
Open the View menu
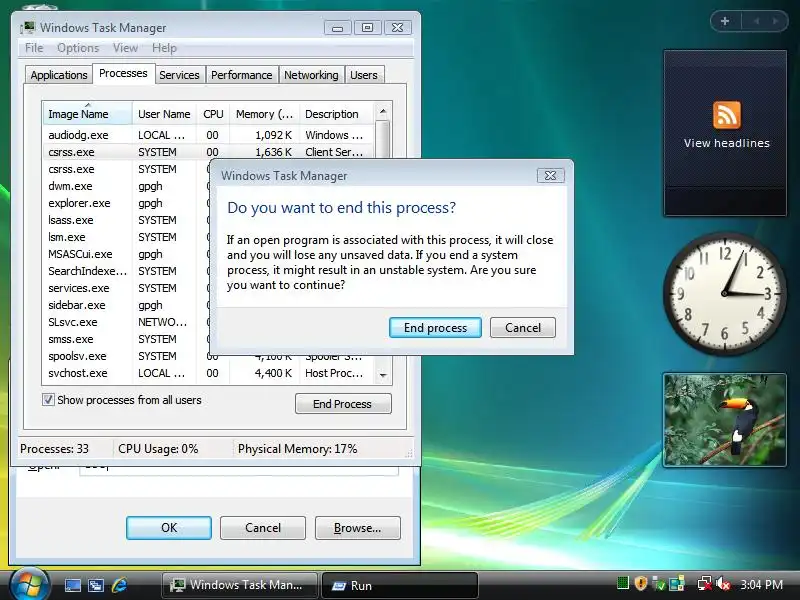[126, 48]
